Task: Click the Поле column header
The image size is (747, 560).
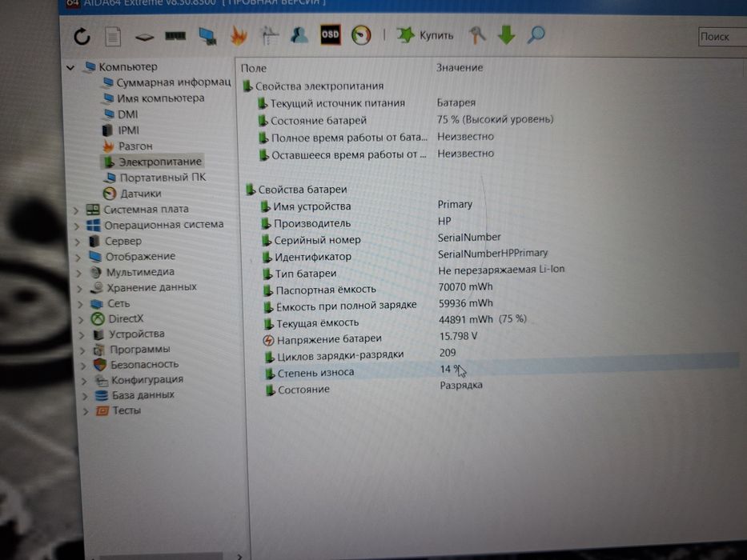Action: (254, 68)
